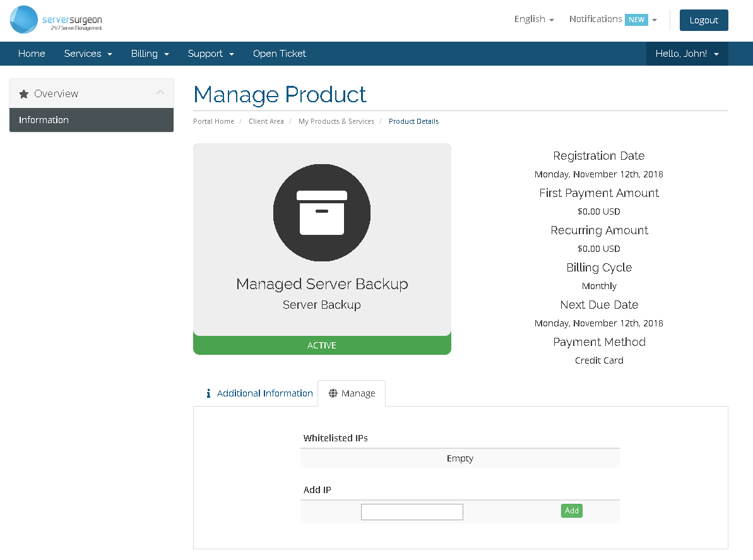Screen dimensions: 753x560
Task: Click the Credit Card payment value
Action: click(599, 360)
